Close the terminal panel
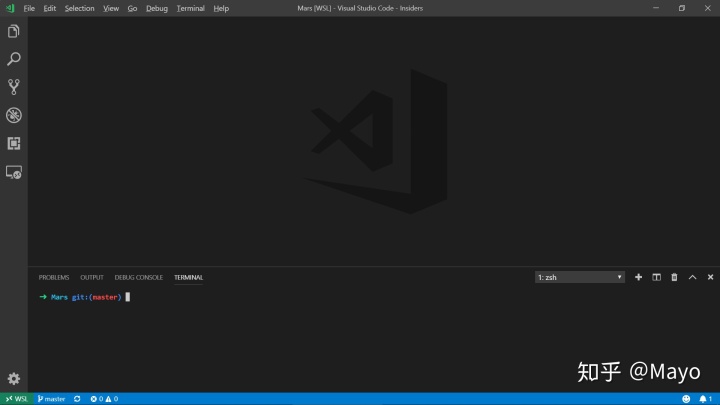Screen dimensions: 720x405 pyautogui.click(x=710, y=277)
